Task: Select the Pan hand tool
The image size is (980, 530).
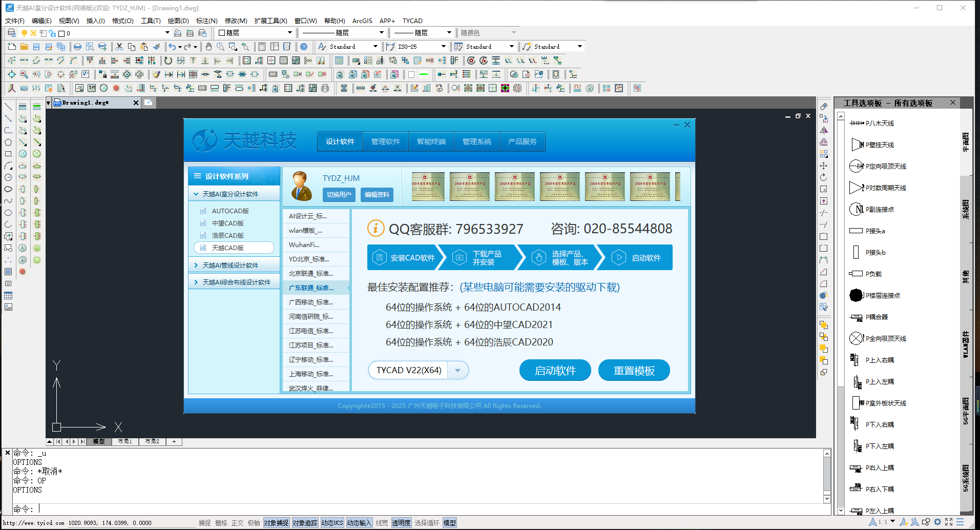Action: tap(208, 47)
